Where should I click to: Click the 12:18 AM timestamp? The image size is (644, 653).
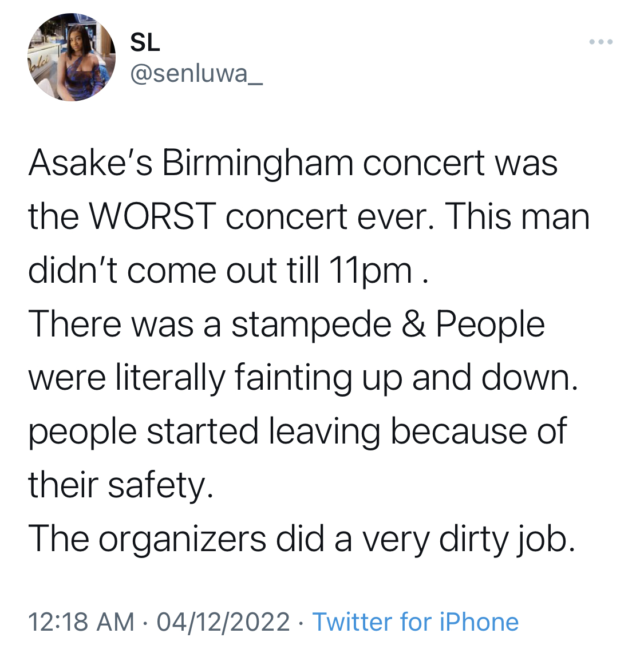click(x=81, y=622)
